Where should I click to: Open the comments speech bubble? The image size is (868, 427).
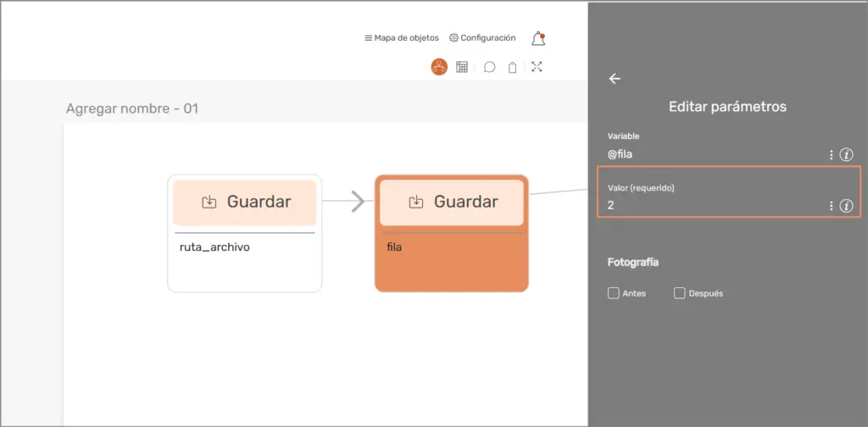tap(489, 67)
